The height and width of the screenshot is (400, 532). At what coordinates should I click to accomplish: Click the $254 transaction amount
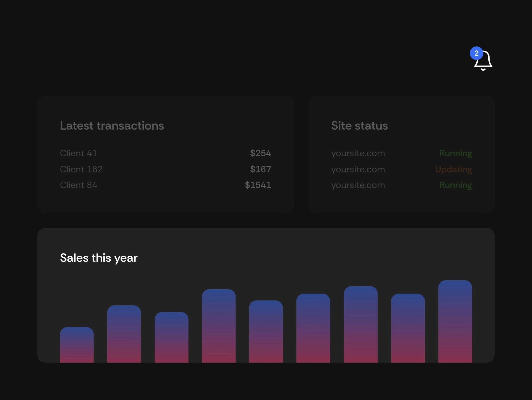coord(261,153)
